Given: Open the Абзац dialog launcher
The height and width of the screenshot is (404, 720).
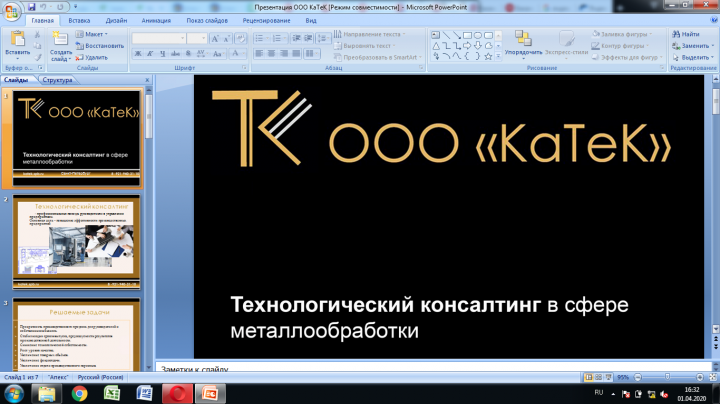Looking at the screenshot, I should click(x=421, y=67).
